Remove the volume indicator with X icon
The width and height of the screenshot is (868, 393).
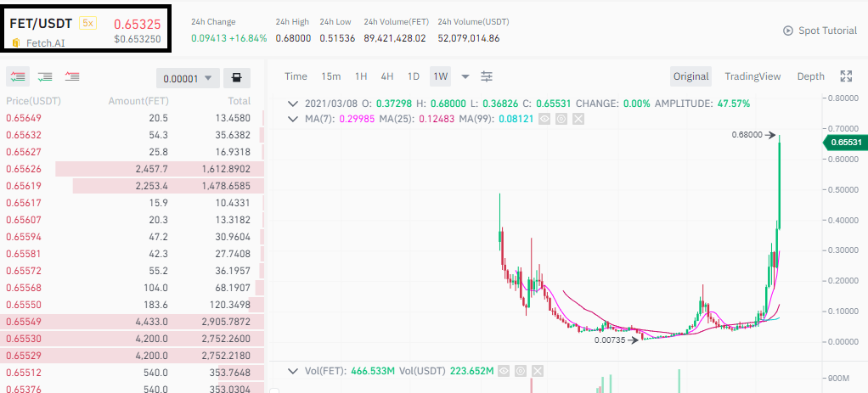(x=538, y=371)
